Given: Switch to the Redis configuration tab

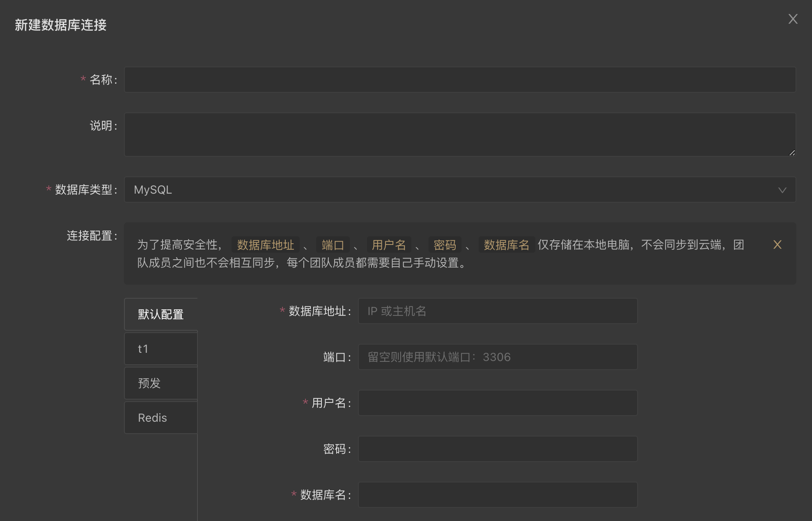Looking at the screenshot, I should click(161, 417).
